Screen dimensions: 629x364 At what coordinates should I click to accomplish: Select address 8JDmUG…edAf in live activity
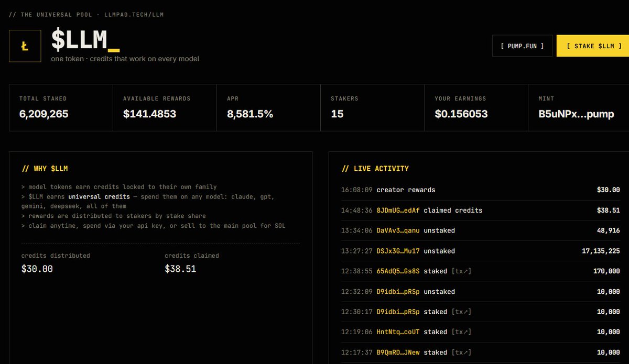pos(398,211)
